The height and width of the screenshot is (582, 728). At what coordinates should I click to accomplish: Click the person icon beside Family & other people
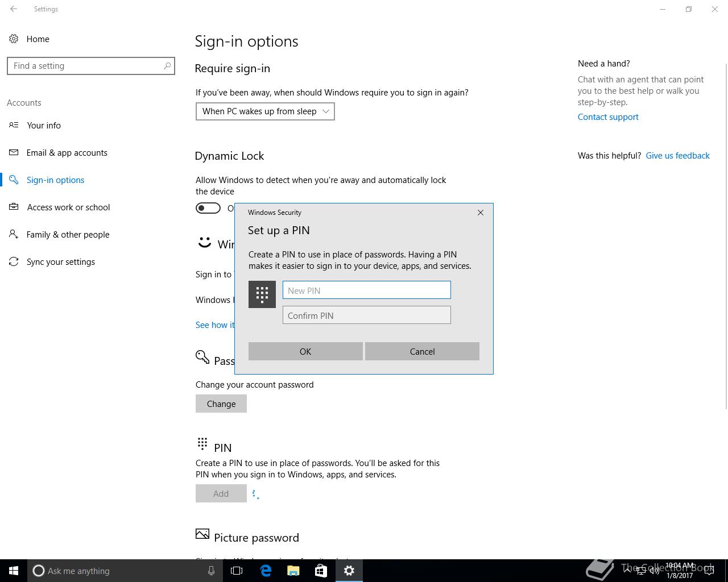[14, 234]
